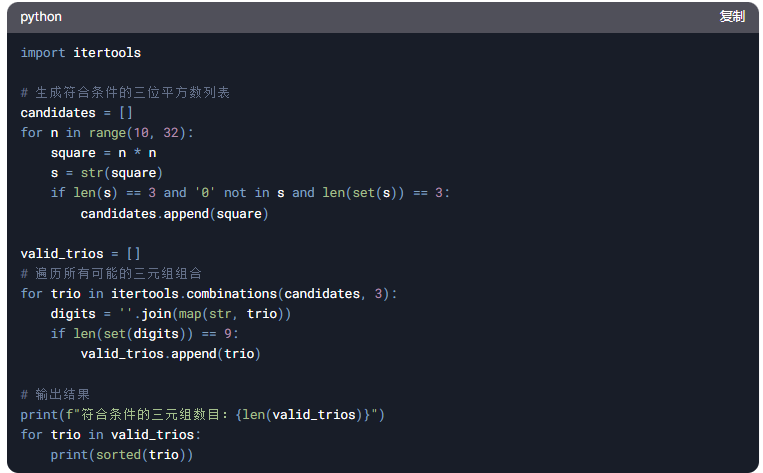
Task: Click the 'import itertools' line
Action: coord(81,53)
